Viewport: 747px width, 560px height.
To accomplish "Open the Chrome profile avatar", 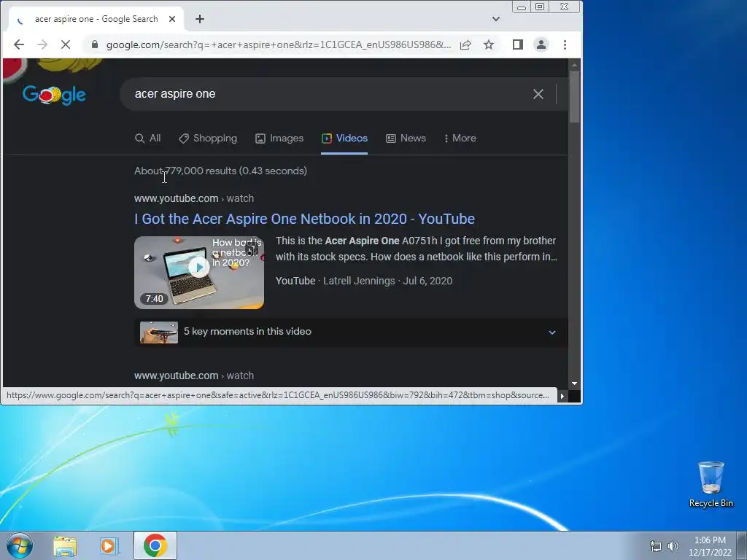I will (x=541, y=44).
